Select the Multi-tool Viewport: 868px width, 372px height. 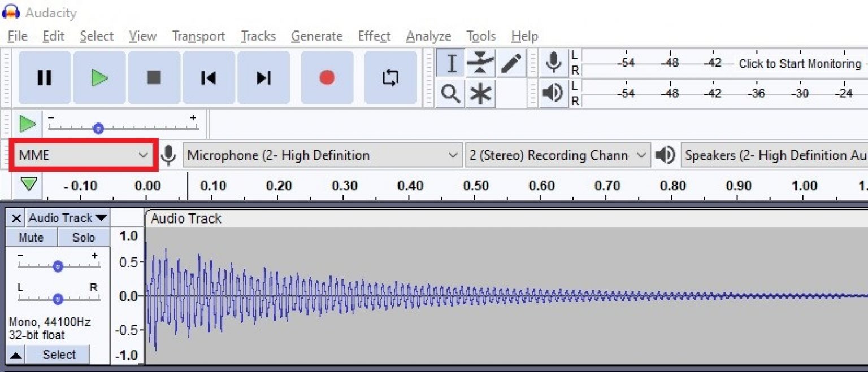point(481,94)
